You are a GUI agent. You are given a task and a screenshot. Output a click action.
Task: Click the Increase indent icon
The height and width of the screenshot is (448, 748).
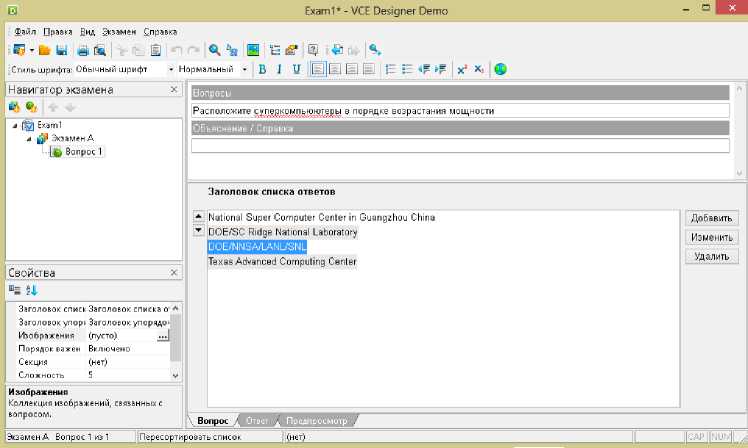tap(441, 69)
